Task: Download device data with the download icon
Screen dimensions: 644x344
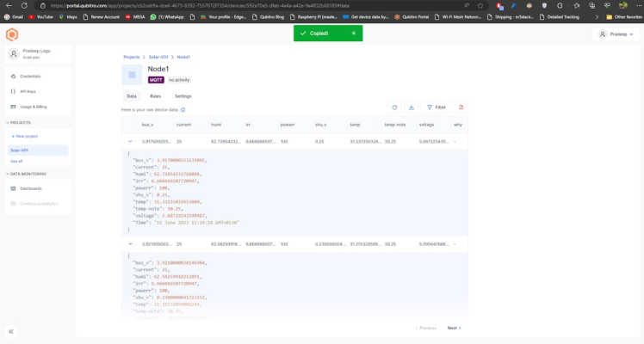Action: click(x=412, y=107)
